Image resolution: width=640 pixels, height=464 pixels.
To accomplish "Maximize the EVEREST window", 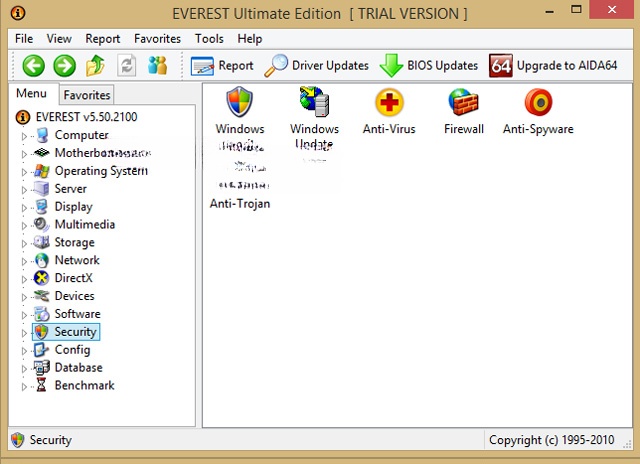I will (576, 10).
